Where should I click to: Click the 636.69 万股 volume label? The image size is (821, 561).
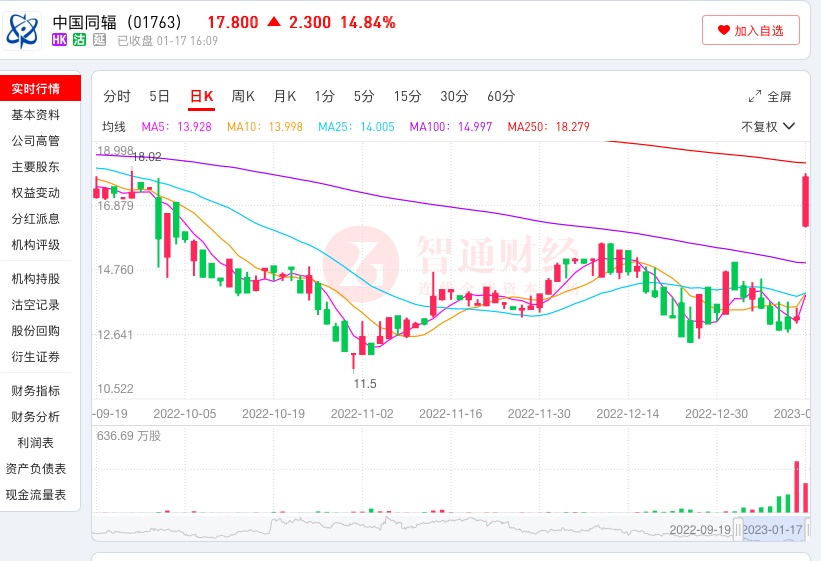click(x=129, y=436)
